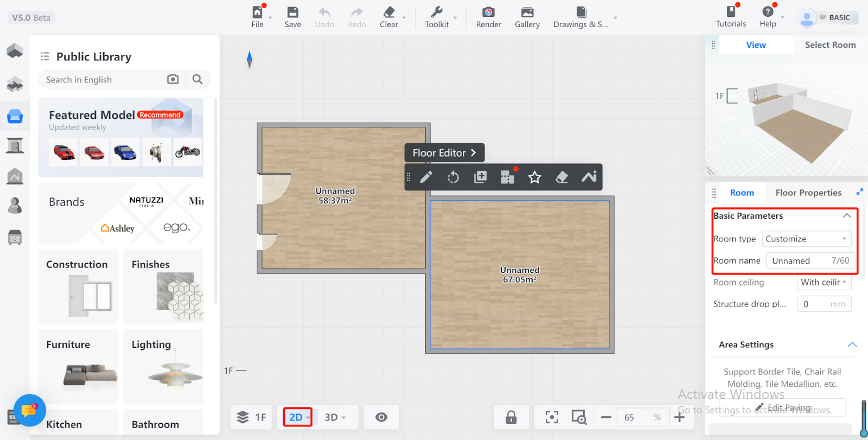Click the star favorite icon in floor toolbar
This screenshot has width=868, height=440.
pos(534,177)
